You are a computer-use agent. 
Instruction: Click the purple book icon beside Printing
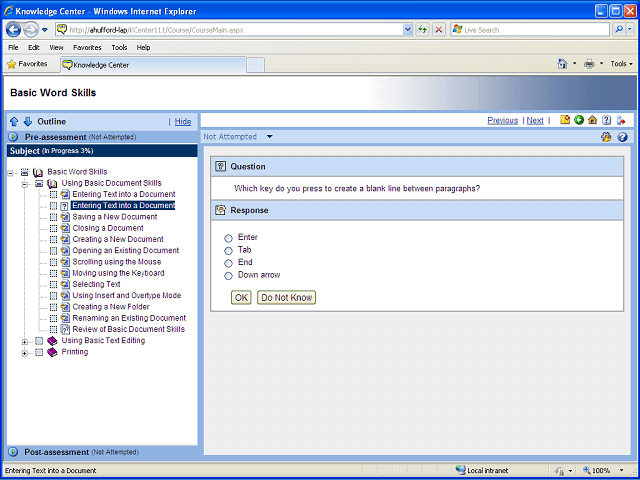point(52,352)
